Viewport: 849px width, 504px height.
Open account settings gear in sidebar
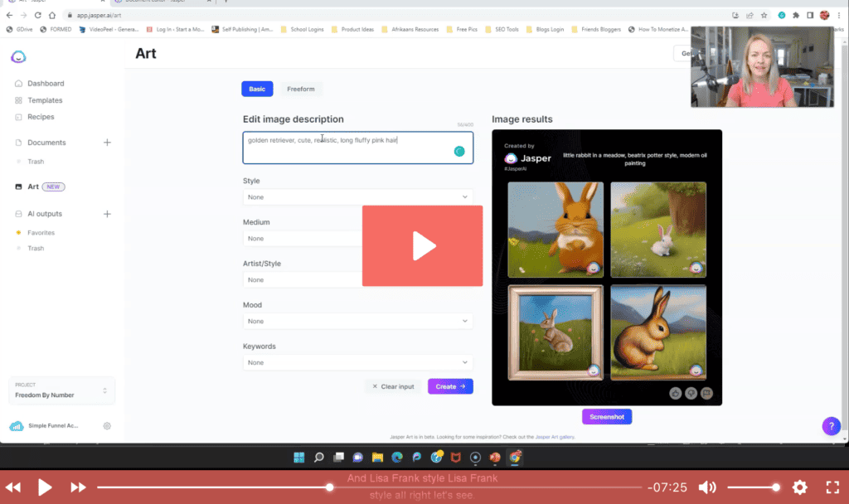coord(107,426)
